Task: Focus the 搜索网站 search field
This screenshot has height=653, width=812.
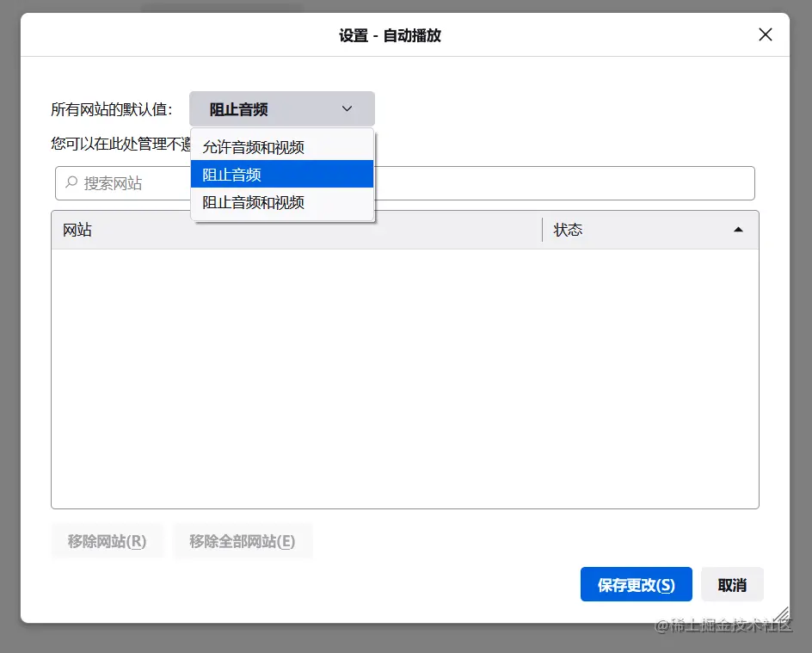Action: coord(404,182)
